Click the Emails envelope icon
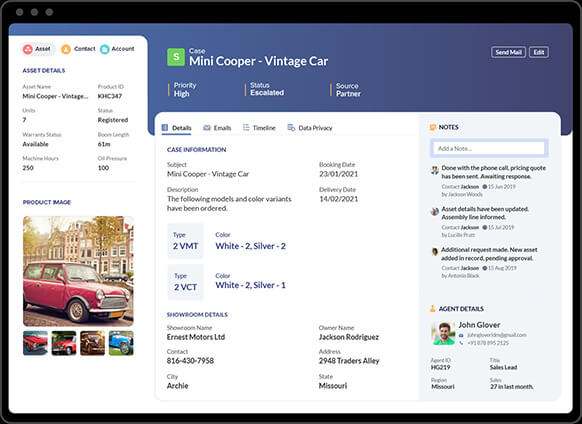This screenshot has height=424, width=582. (207, 128)
